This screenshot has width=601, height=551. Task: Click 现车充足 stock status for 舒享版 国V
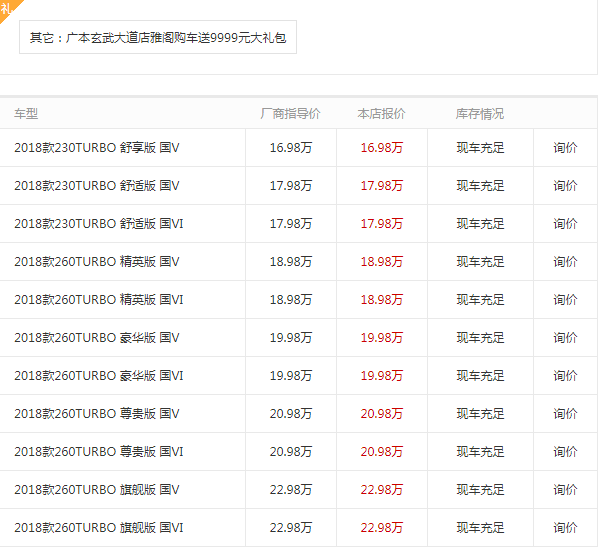(x=480, y=148)
